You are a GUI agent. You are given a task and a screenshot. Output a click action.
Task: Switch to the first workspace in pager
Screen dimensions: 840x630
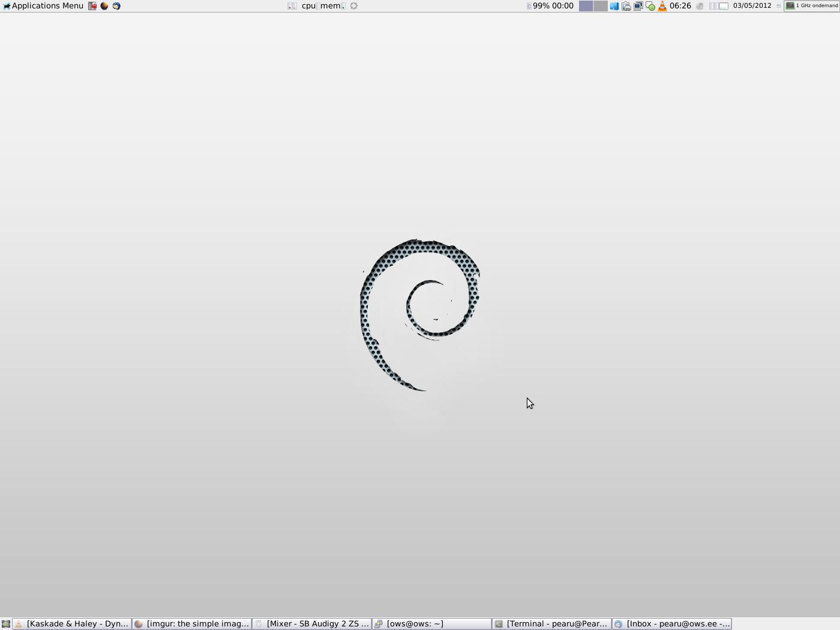586,6
